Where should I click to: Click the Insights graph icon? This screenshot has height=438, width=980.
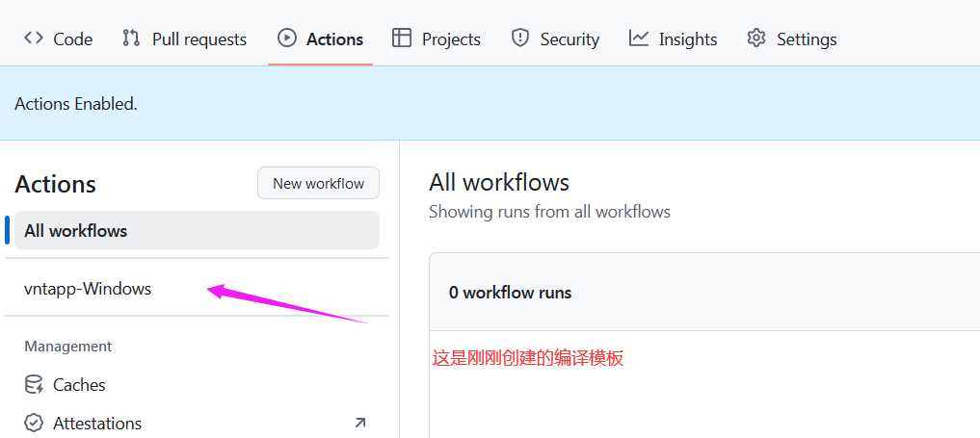pos(638,39)
